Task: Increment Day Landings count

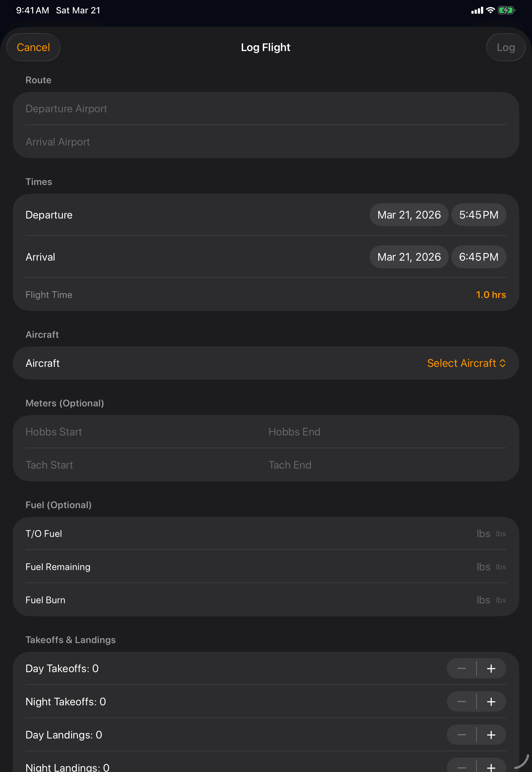Action: click(491, 735)
